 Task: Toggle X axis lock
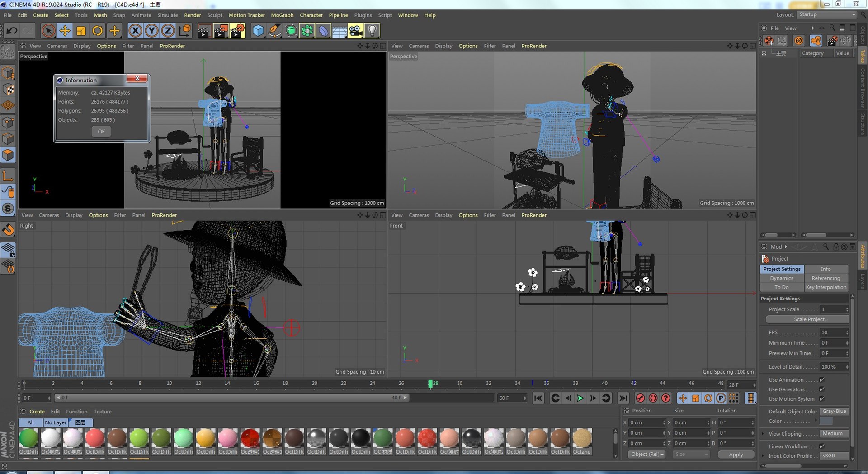point(135,31)
